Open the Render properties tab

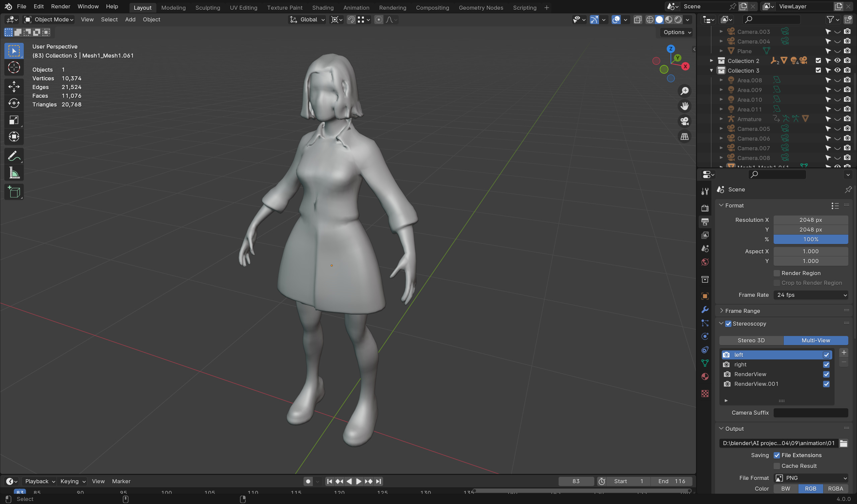pos(705,208)
